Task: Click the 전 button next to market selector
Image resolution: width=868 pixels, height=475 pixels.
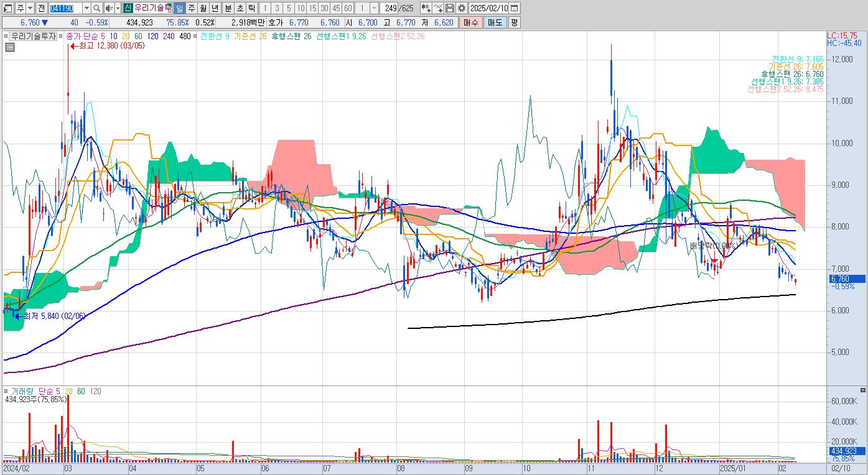Action: (41, 8)
